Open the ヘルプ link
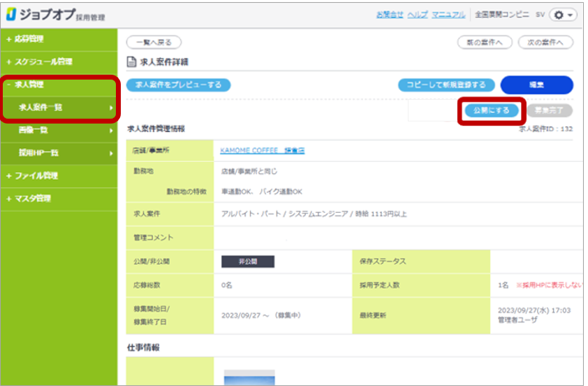 418,15
